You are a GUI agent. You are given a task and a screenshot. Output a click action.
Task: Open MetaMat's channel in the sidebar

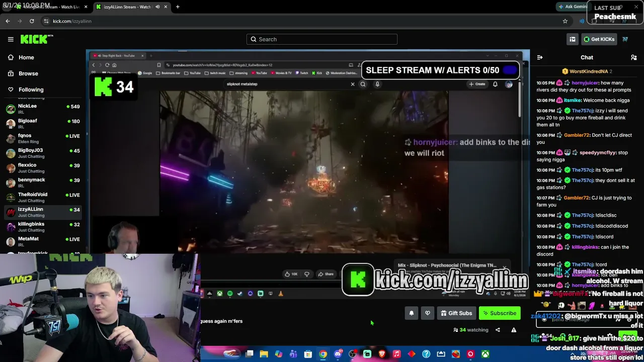(43, 241)
